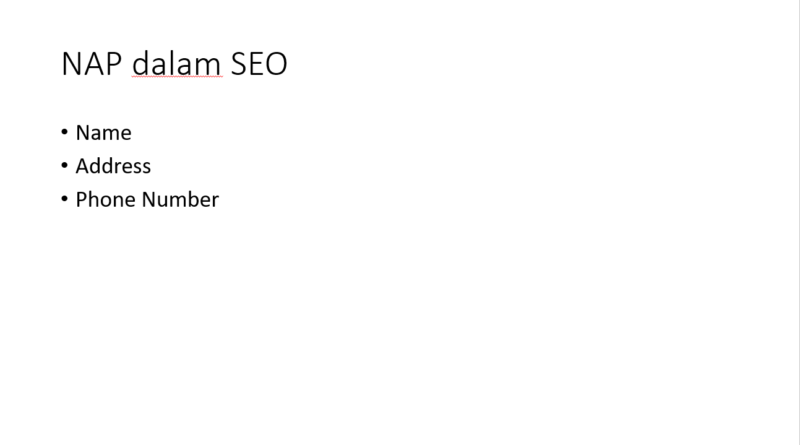Select the "Name" bullet text
The height and width of the screenshot is (445, 800).
tap(103, 133)
